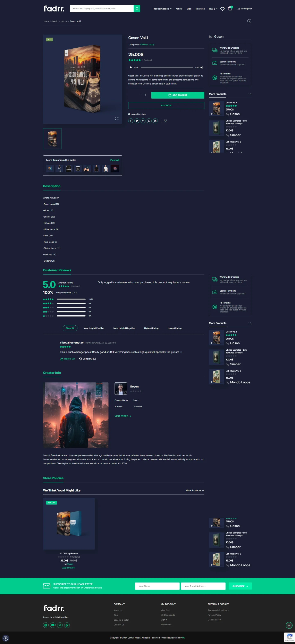
Task: Click the ADD TO CART button beside quantity
Action: [178, 95]
